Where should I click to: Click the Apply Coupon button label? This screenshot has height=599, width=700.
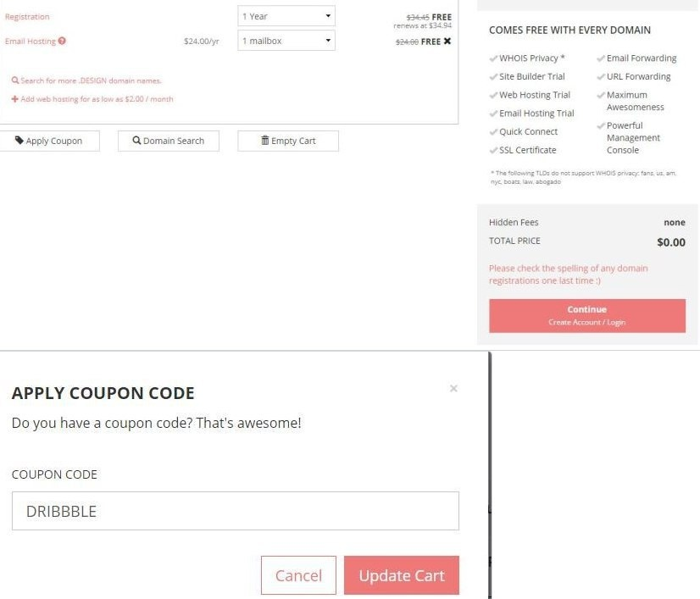coord(54,141)
